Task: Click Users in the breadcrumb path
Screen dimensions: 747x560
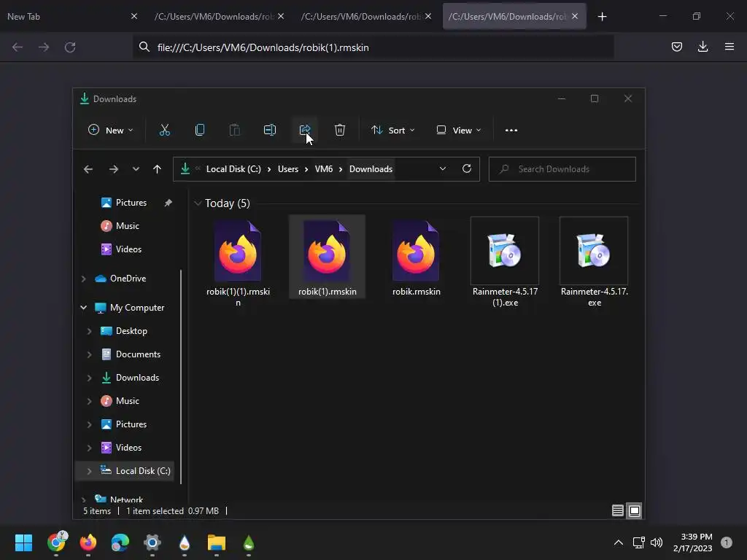Action: point(288,169)
